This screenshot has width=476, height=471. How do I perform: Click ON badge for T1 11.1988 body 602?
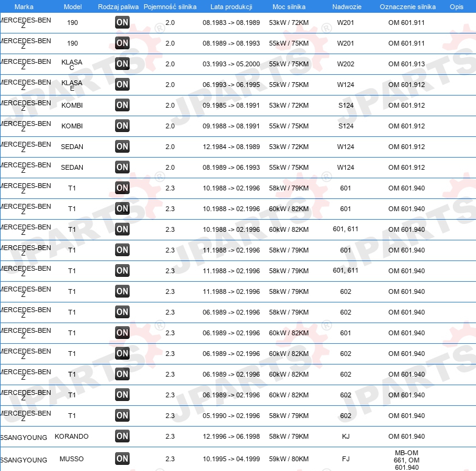(x=122, y=291)
